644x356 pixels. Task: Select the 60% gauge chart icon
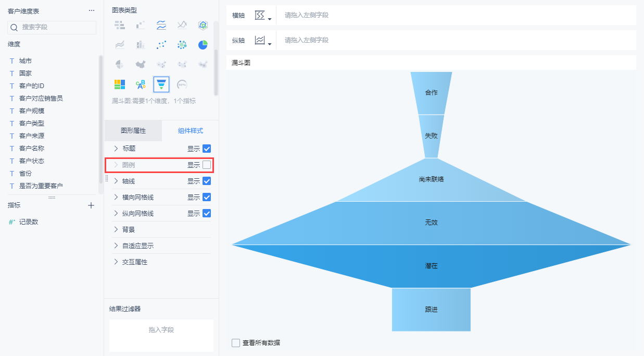pyautogui.click(x=182, y=84)
